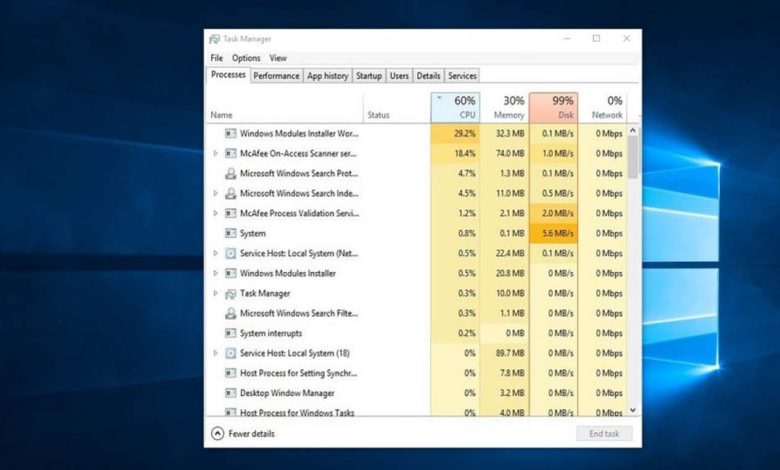Expand the McAfee On-Access Scanner service row
Screen dimensions: 780x470
(x=215, y=153)
